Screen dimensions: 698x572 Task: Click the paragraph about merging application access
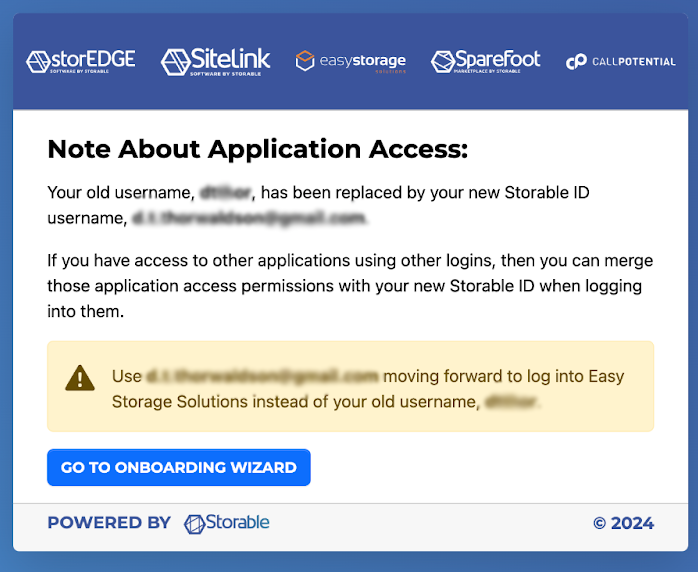(x=350, y=285)
